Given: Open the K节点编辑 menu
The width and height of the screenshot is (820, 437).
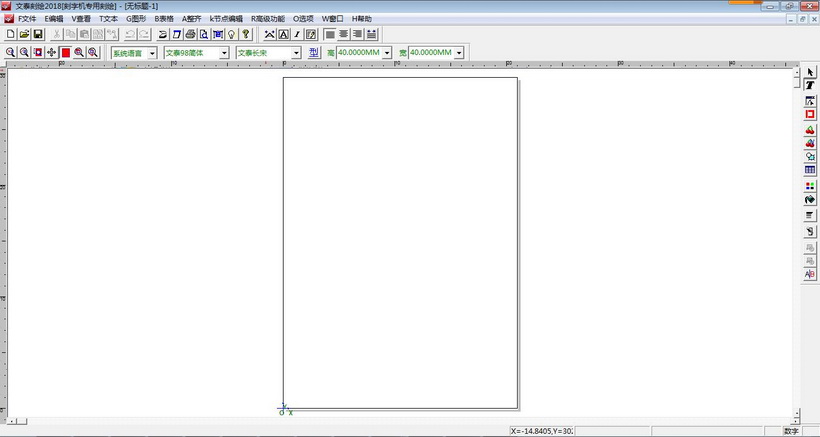Looking at the screenshot, I should coord(226,19).
